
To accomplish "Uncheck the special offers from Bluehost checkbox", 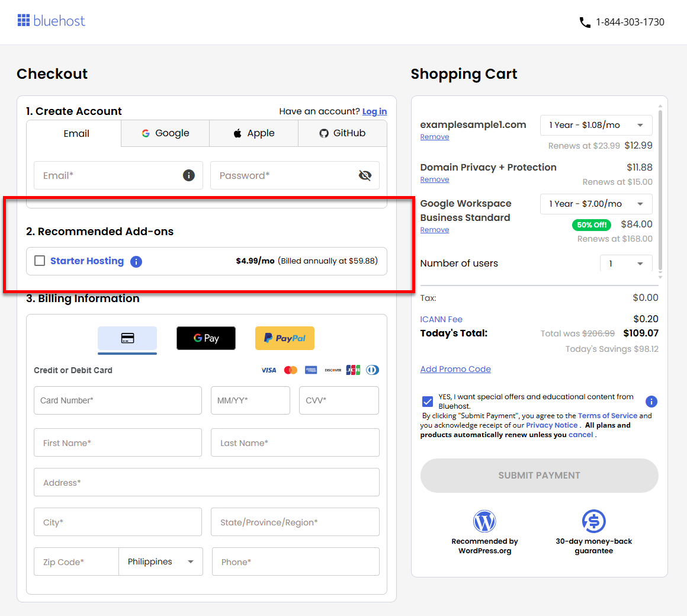I will click(x=428, y=402).
